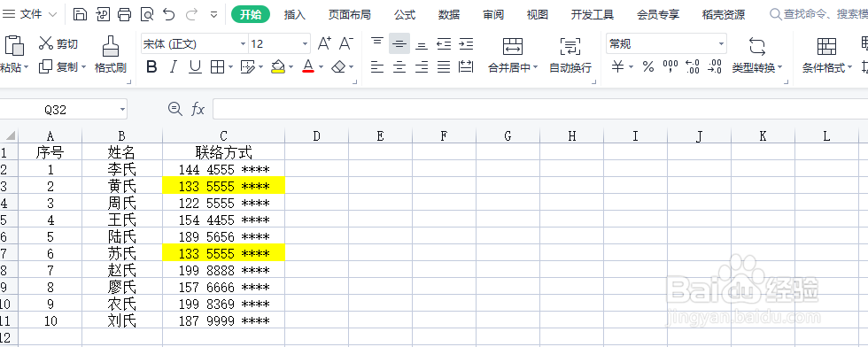Increase font size with A+ icon
This screenshot has width=868, height=347.
pos(324,43)
